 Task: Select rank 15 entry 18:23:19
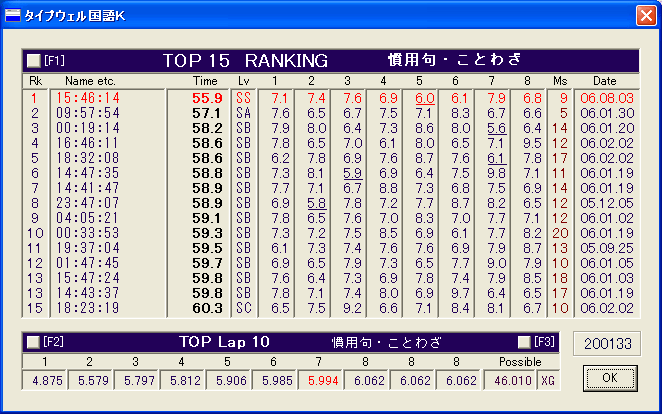click(88, 308)
